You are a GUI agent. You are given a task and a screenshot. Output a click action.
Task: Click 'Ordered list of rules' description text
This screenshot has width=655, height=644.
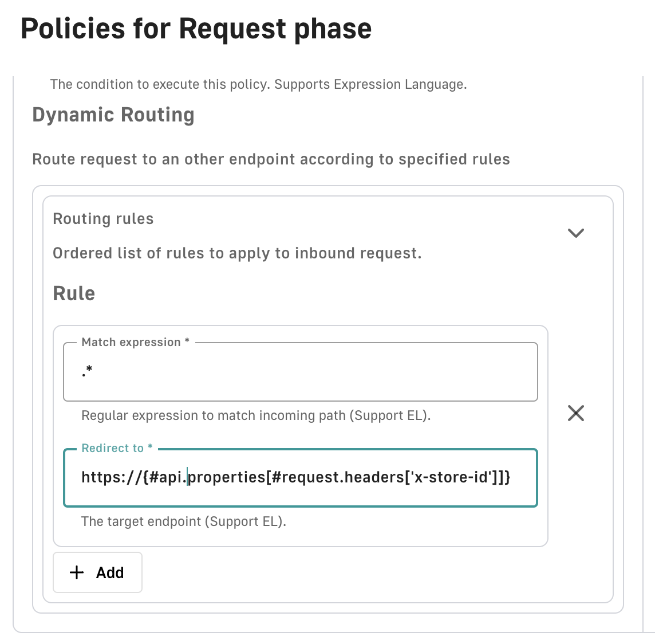pos(237,253)
